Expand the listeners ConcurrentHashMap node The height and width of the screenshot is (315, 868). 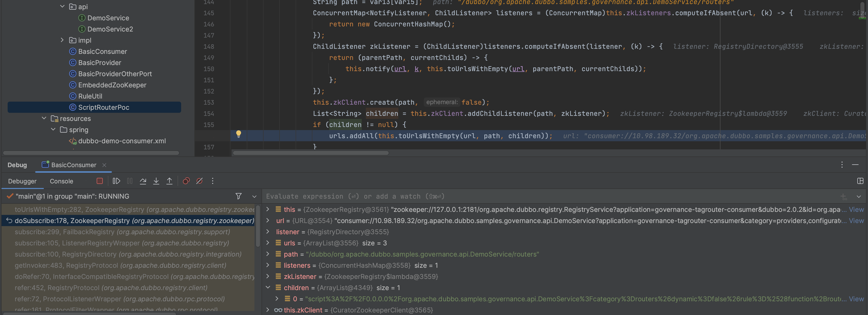[x=268, y=265]
